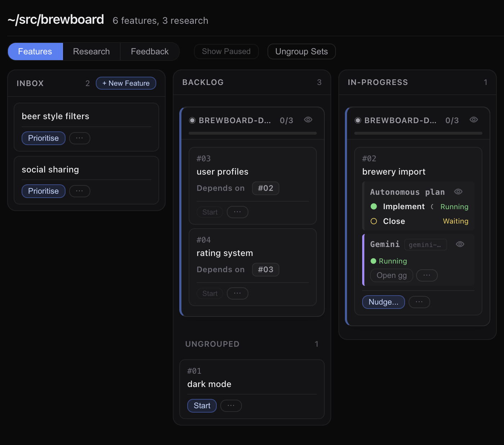Screen dimensions: 504x445
Task: Click the Backlog set progress bar
Action: (252, 133)
